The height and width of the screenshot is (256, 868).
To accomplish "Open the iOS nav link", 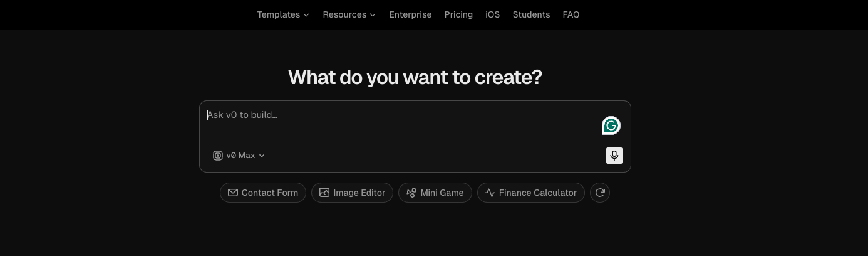I will (x=493, y=14).
